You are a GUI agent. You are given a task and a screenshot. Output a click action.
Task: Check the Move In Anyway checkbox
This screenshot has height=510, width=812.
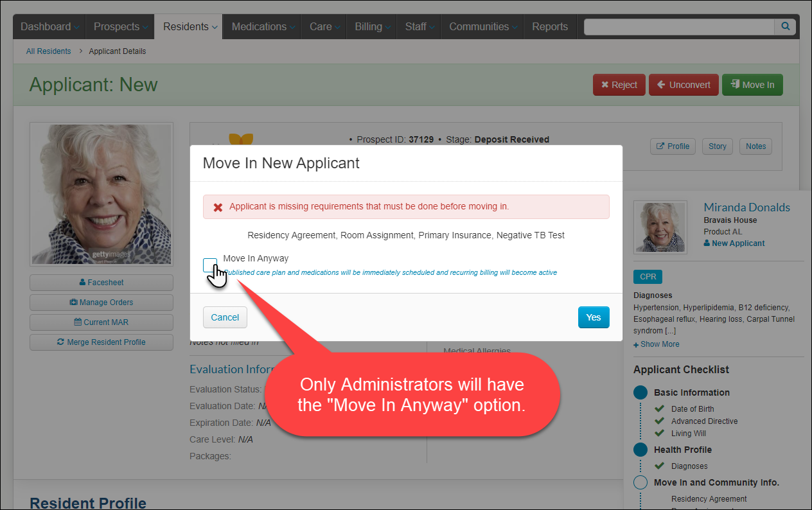(210, 265)
